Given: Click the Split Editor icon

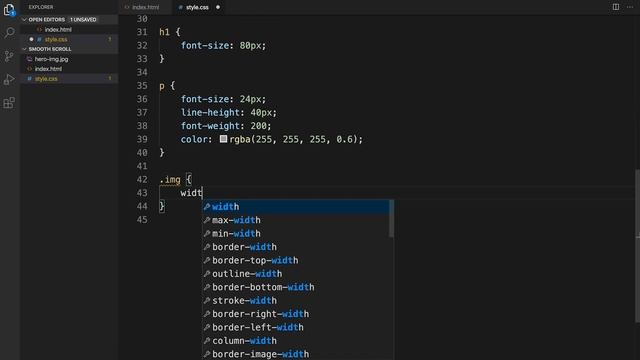Looking at the screenshot, I should [x=616, y=7].
